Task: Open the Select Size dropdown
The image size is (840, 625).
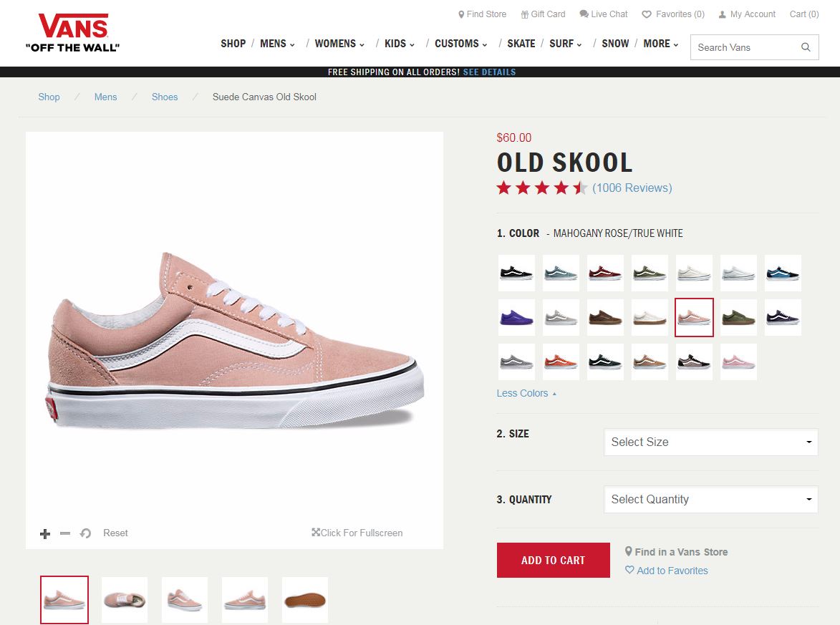Action: coord(711,442)
